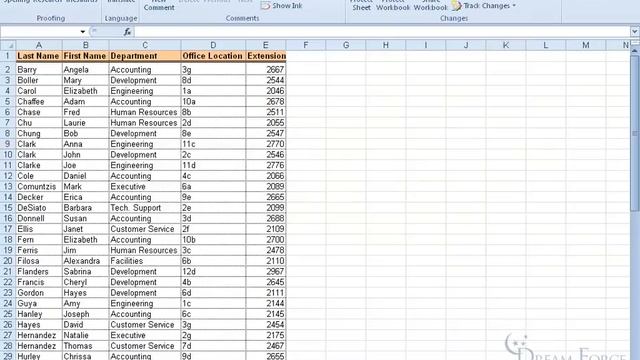The height and width of the screenshot is (360, 640).
Task: Click the cell containing 'Chaffee'
Action: coord(39,102)
